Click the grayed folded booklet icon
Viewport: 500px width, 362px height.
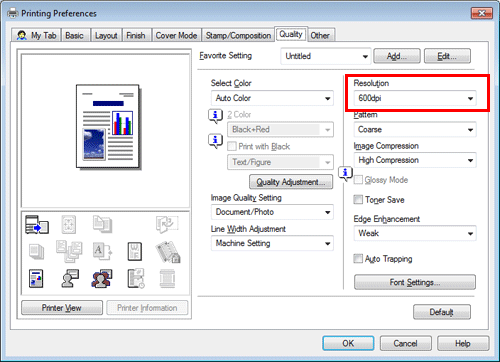(167, 224)
